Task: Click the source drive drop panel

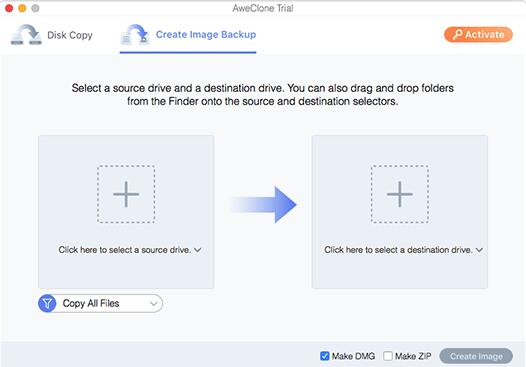Action: [x=126, y=212]
